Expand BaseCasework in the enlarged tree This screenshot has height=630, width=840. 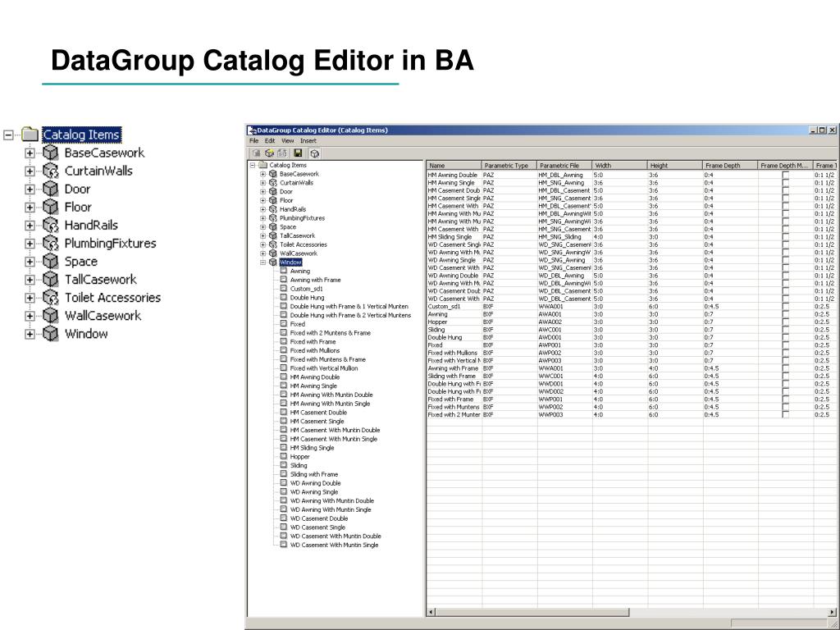[30, 153]
